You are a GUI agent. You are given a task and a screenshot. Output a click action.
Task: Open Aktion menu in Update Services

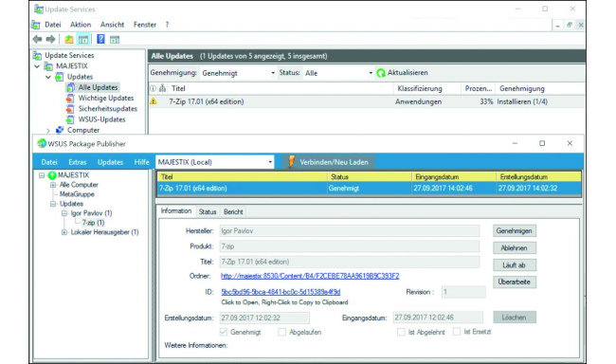(x=81, y=25)
